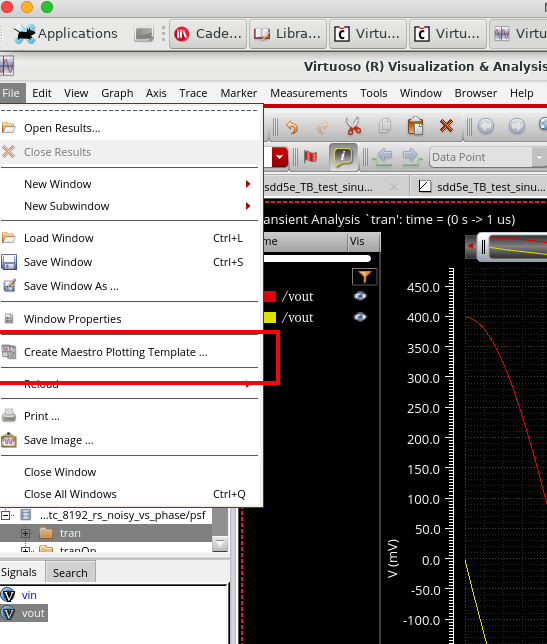Click the Copy icon in toolbar
This screenshot has width=547, height=644.
coord(385,126)
